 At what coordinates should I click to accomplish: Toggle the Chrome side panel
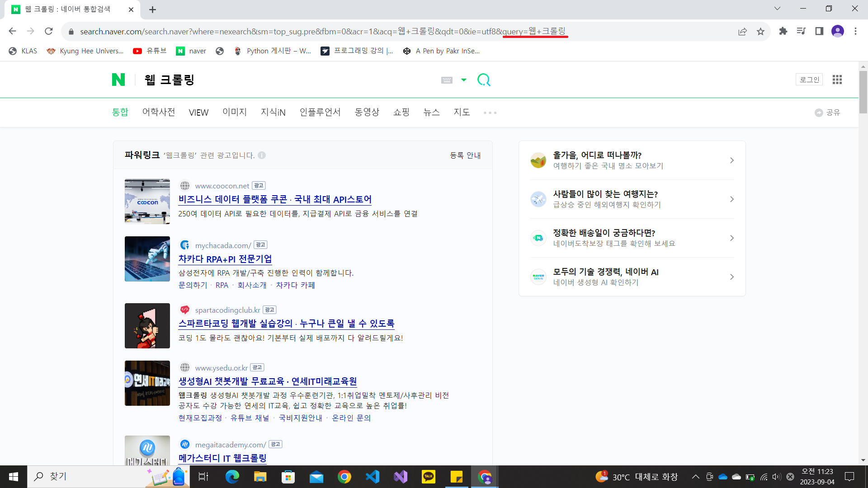pos(819,31)
